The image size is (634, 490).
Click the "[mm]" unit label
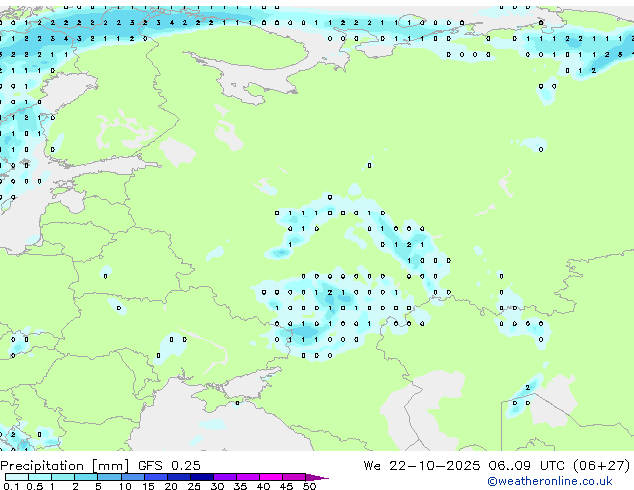[x=110, y=466]
